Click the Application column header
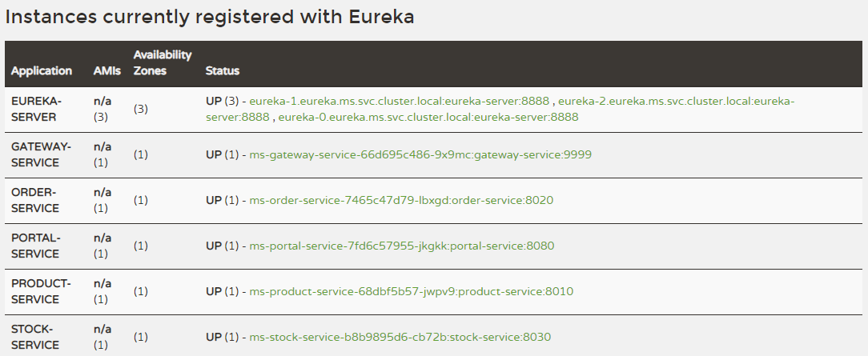The width and height of the screenshot is (868, 356). (42, 70)
